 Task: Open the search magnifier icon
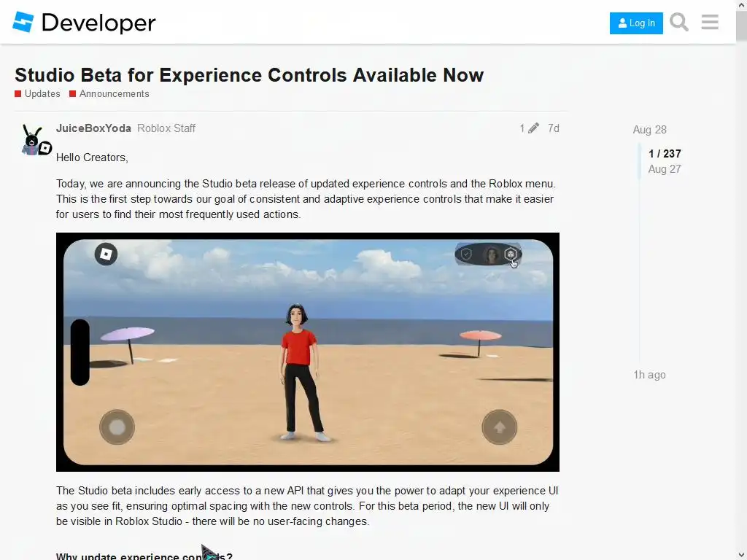(x=679, y=22)
